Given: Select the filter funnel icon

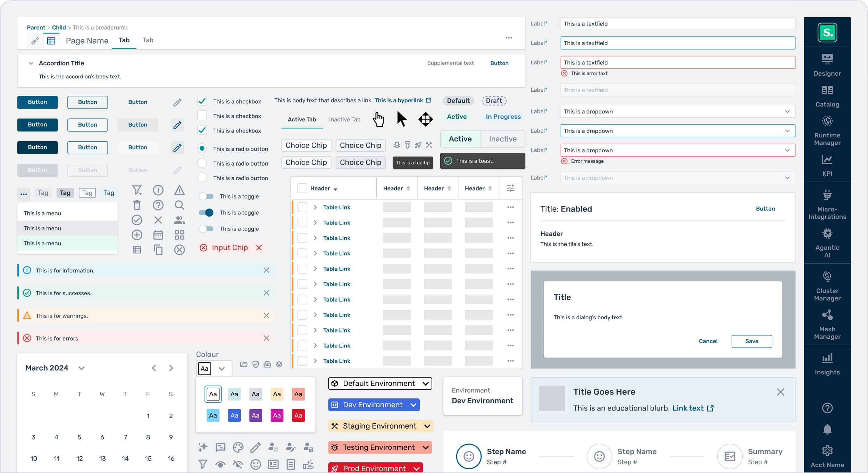Looking at the screenshot, I should click(137, 190).
